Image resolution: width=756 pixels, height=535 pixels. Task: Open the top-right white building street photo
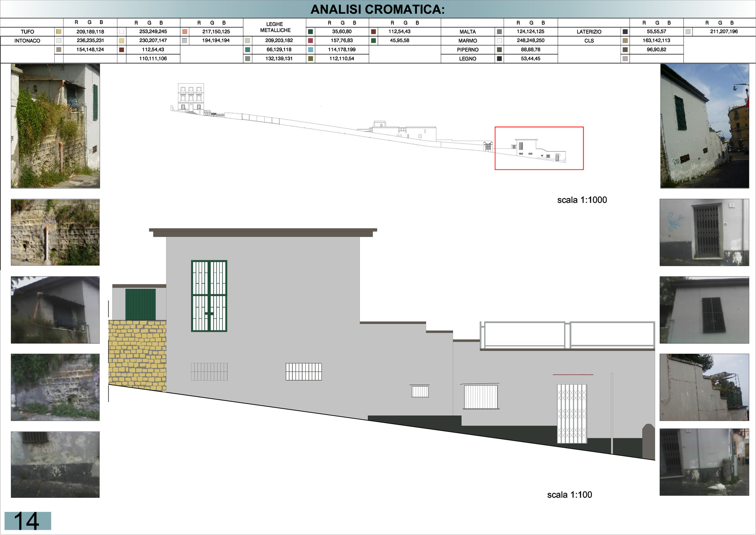pyautogui.click(x=704, y=126)
